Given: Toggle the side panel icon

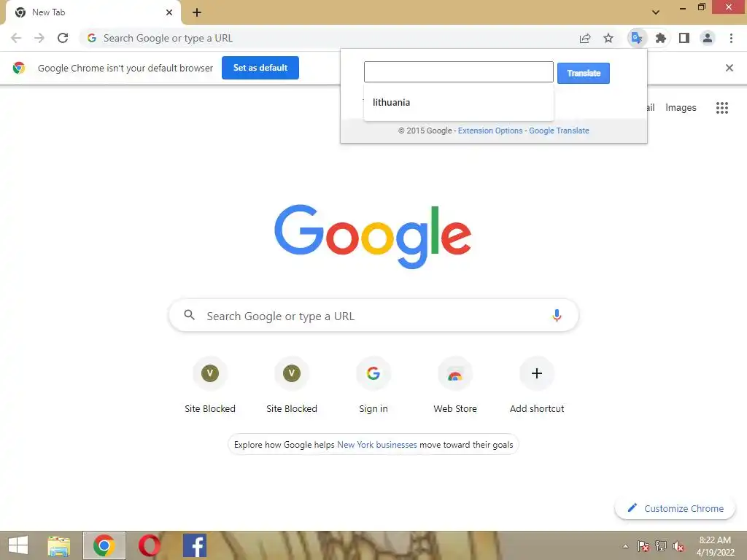Looking at the screenshot, I should (x=684, y=38).
